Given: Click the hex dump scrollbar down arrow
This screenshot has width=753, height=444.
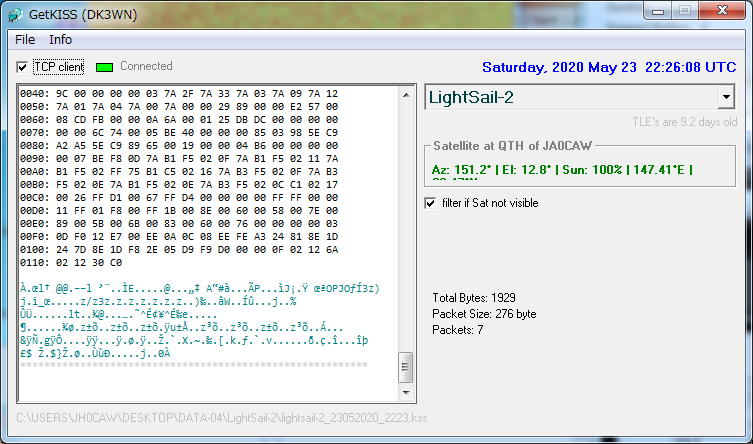Looking at the screenshot, I should (x=406, y=393).
